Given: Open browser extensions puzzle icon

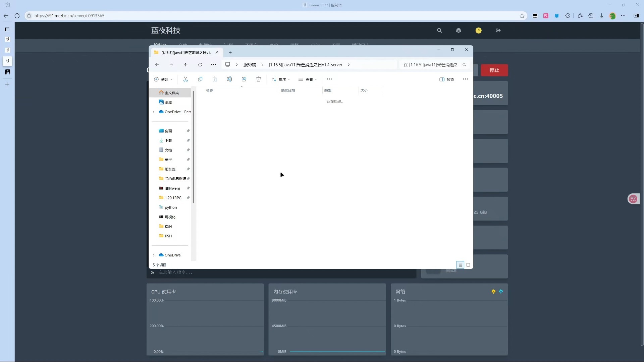Looking at the screenshot, I should (568, 16).
